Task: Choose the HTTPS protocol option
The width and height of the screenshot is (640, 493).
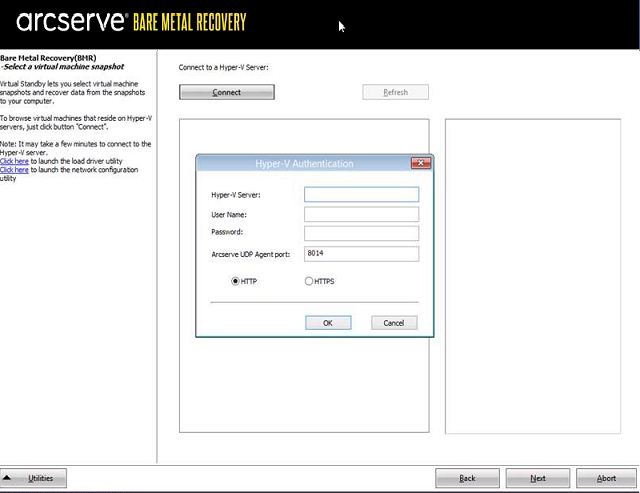Action: click(x=309, y=282)
